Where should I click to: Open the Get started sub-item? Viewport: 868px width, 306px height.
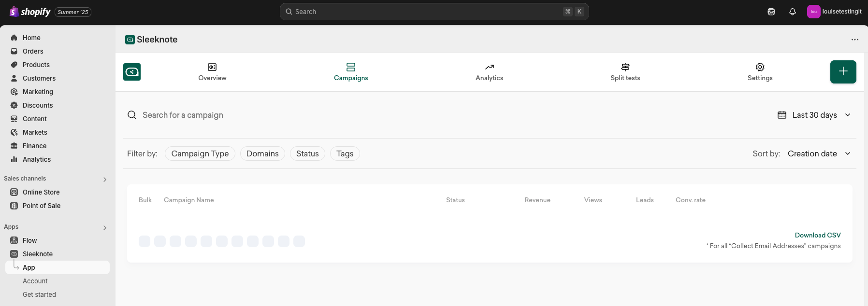tap(39, 294)
